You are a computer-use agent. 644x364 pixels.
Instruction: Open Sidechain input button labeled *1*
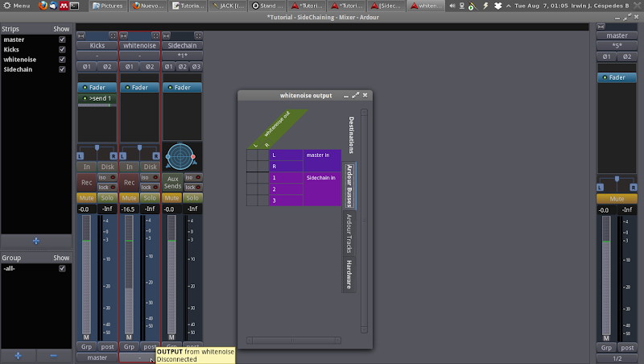pos(183,56)
